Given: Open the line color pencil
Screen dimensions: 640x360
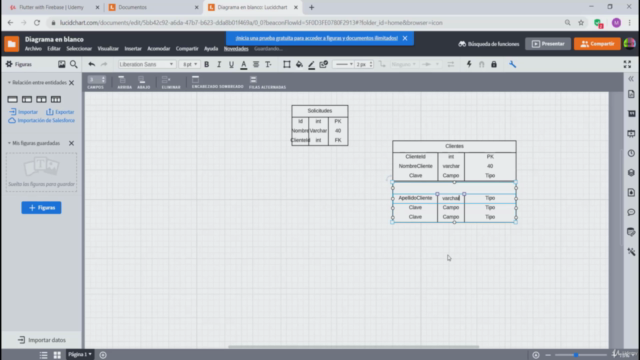Looking at the screenshot, I should tap(311, 64).
